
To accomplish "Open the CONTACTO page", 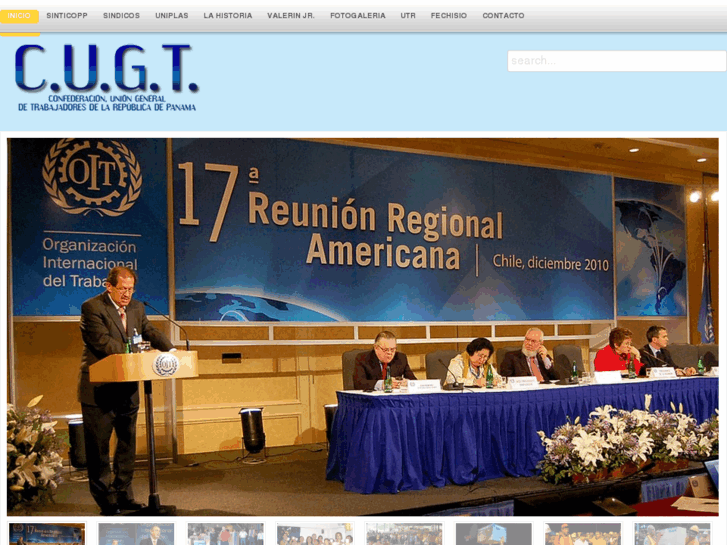I will tap(503, 16).
